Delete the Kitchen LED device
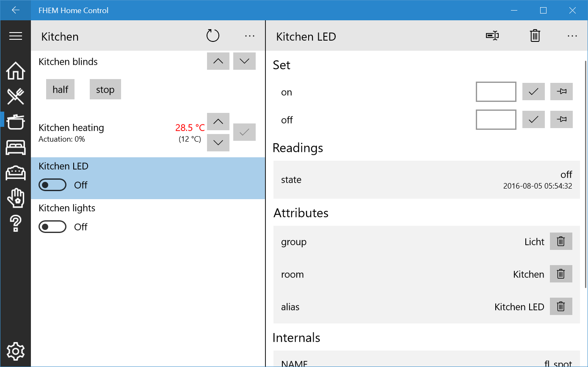588x367 pixels. 535,36
